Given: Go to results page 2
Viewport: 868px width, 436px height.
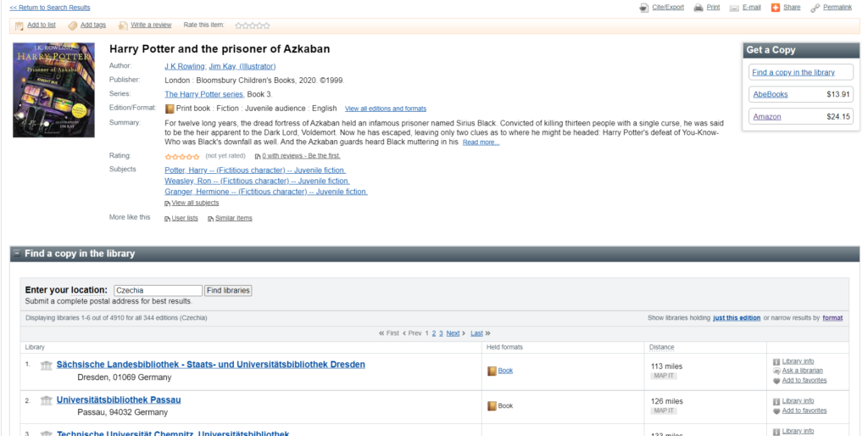Looking at the screenshot, I should tap(434, 333).
